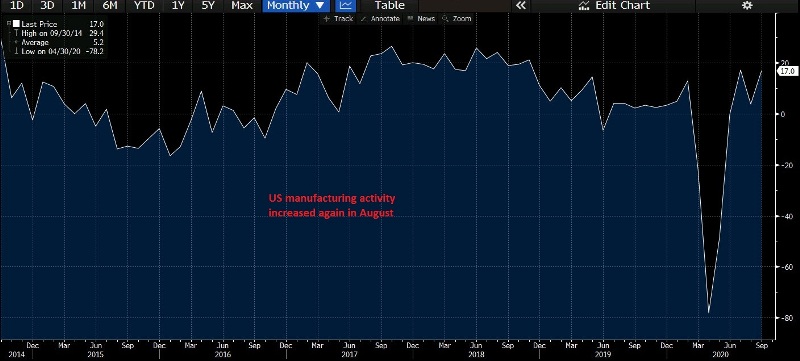Screen dimensions: 800x361
Task: Select the 3D time range
Action: 47,6
